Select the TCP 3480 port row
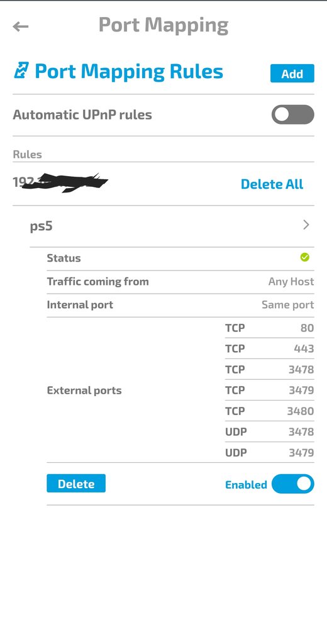This screenshot has width=327, height=644. 270,411
